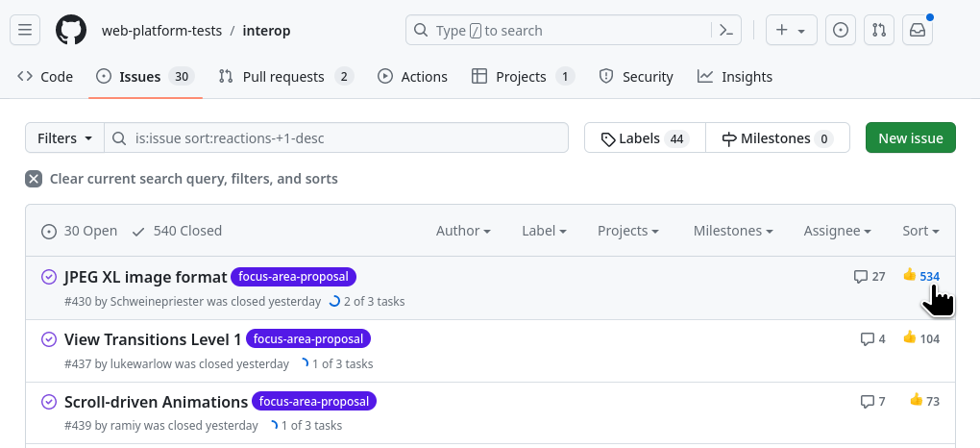Expand the create new plus dropdown

(x=791, y=31)
